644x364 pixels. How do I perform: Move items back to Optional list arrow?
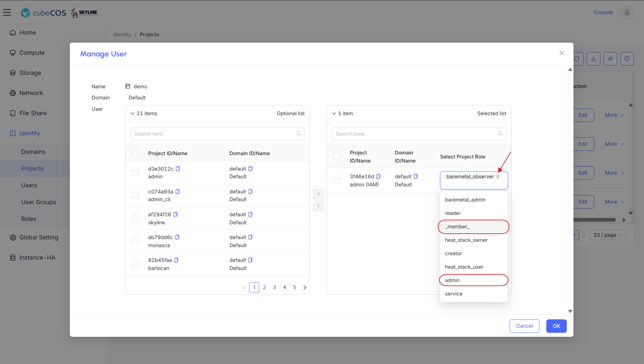(318, 206)
